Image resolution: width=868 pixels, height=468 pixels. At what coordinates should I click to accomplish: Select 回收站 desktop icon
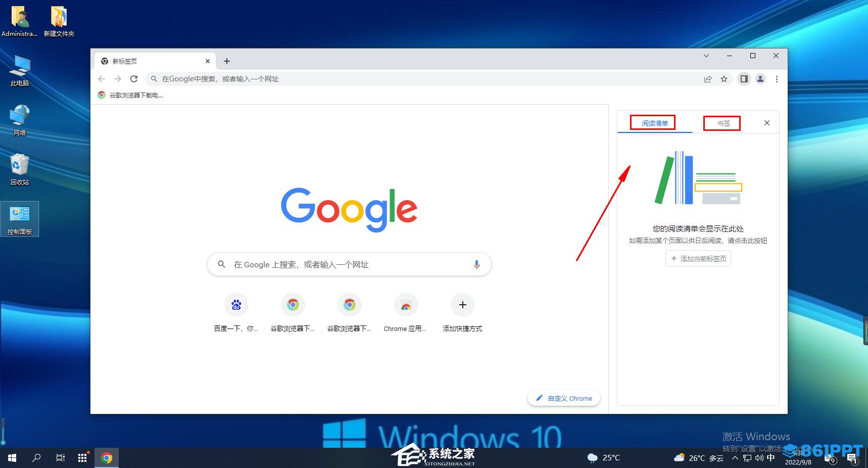point(20,170)
